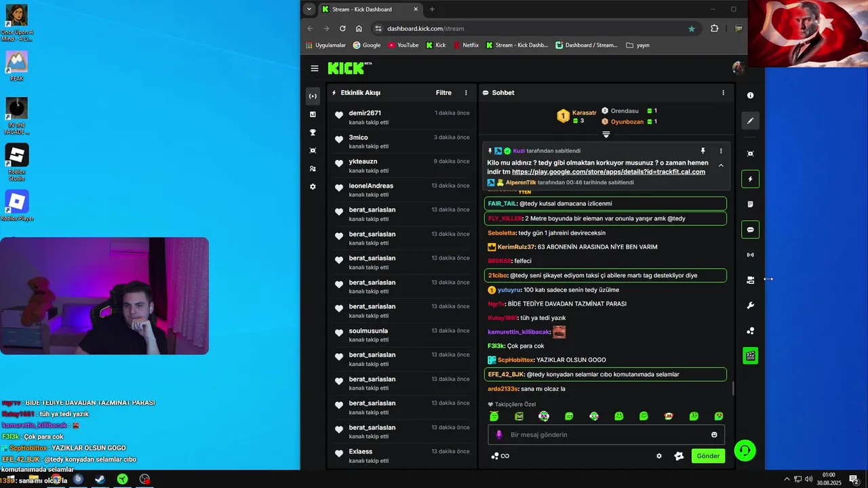This screenshot has width=868, height=488.
Task: Expand the leaderboard down arrow in chat
Action: 606,134
